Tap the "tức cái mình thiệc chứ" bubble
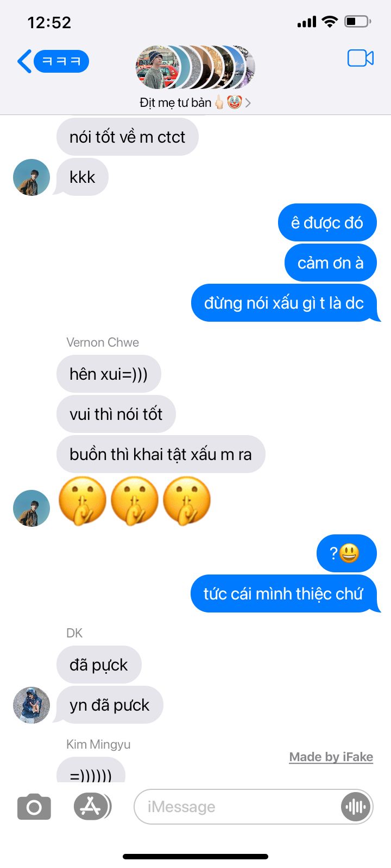The width and height of the screenshot is (391, 868). [285, 593]
